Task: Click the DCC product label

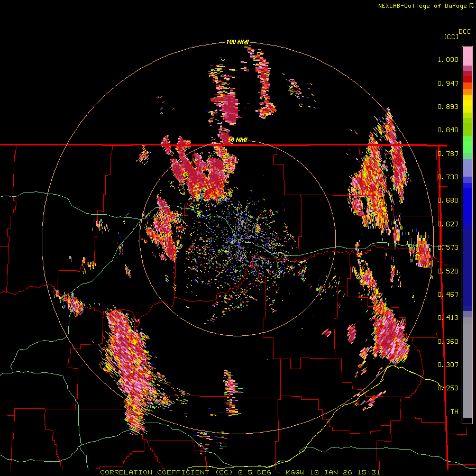Action: [x=464, y=32]
